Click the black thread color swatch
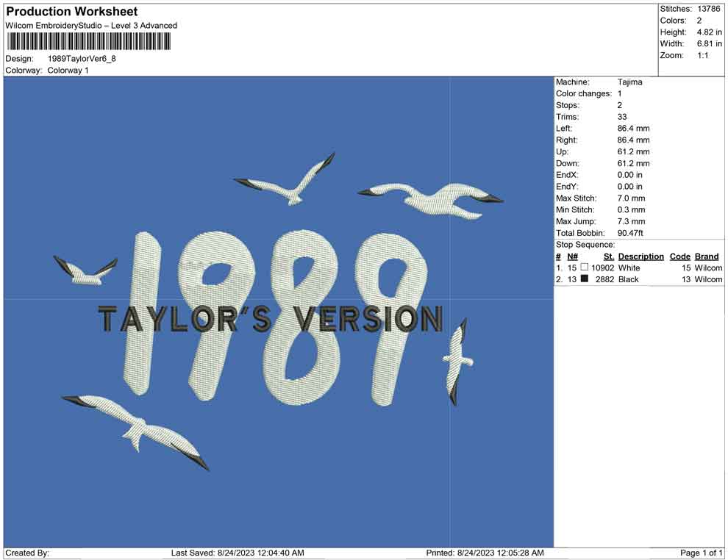728x560 pixels. (x=585, y=279)
